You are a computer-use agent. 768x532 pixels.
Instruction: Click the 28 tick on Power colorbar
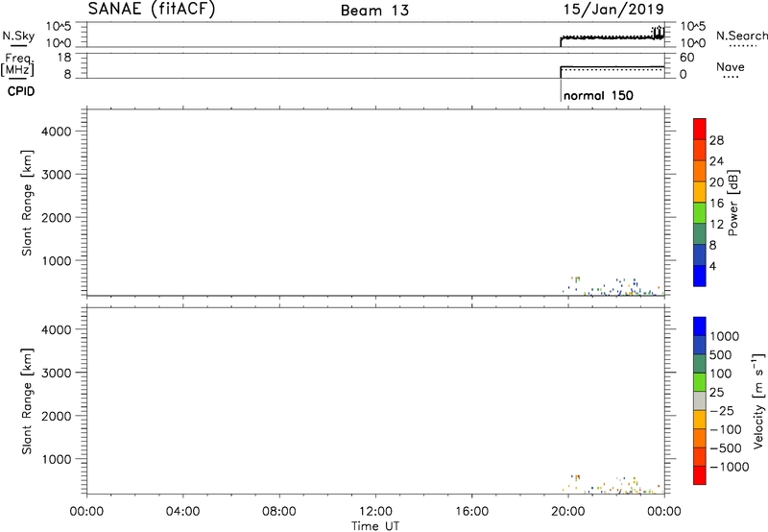pyautogui.click(x=716, y=140)
